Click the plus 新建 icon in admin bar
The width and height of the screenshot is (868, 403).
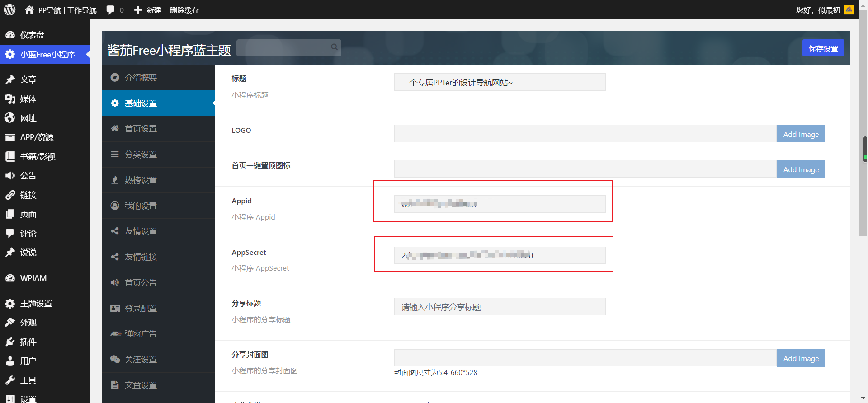(x=138, y=10)
